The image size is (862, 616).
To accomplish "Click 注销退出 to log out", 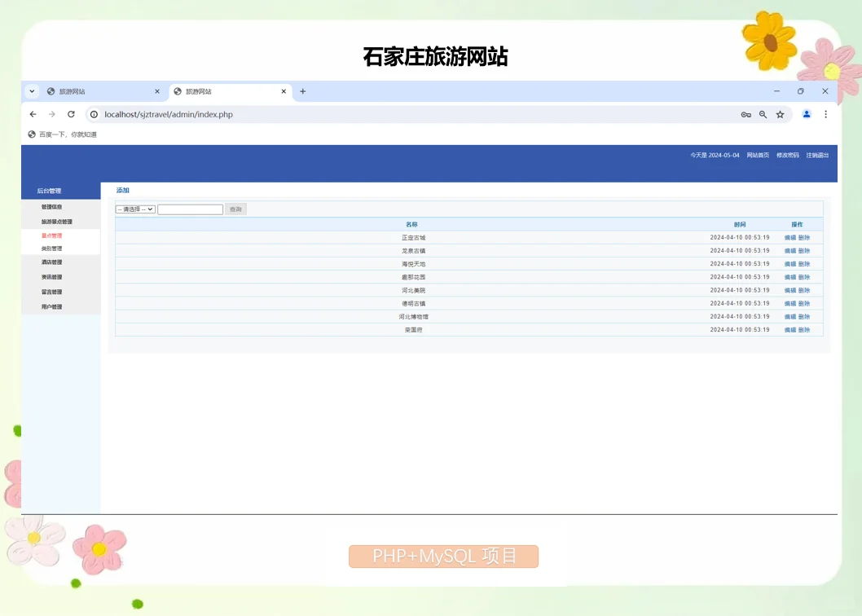I will pos(816,154).
